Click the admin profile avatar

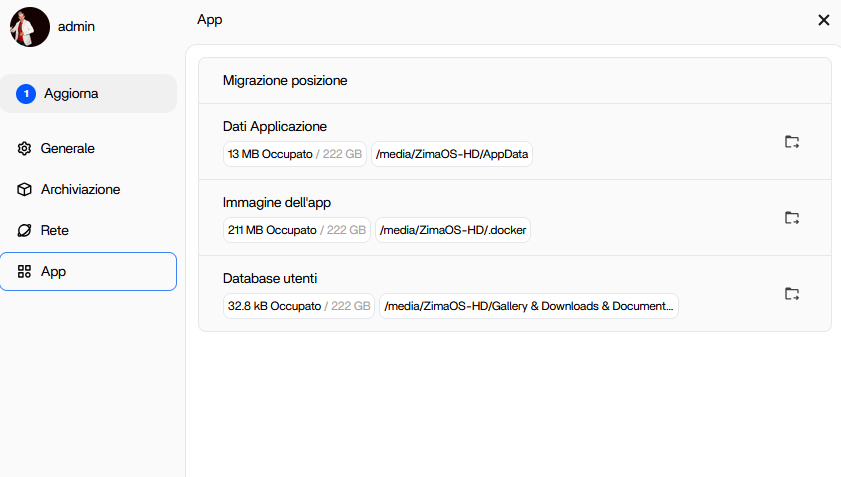[30, 27]
